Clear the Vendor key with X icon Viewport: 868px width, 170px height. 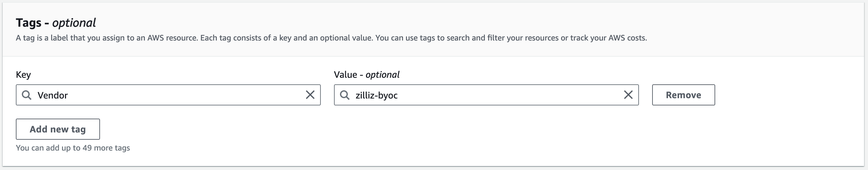pyautogui.click(x=310, y=95)
